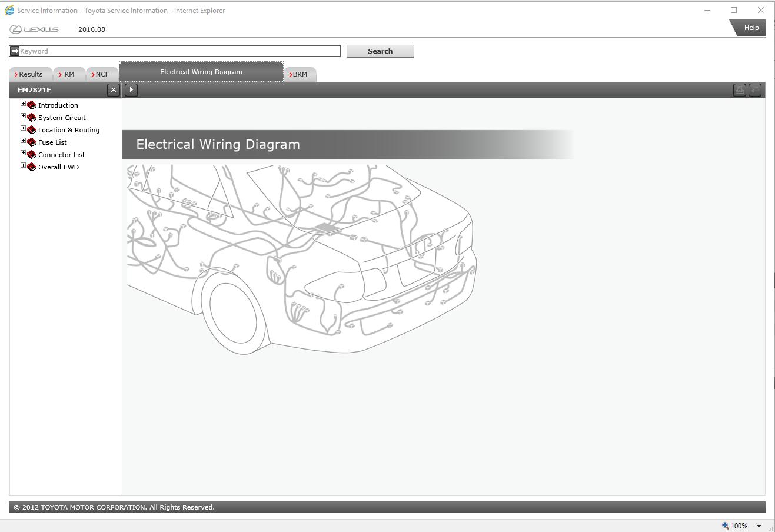Screen dimensions: 775x532
Task: Expand the Location & Routing tree node
Action: 24,128
